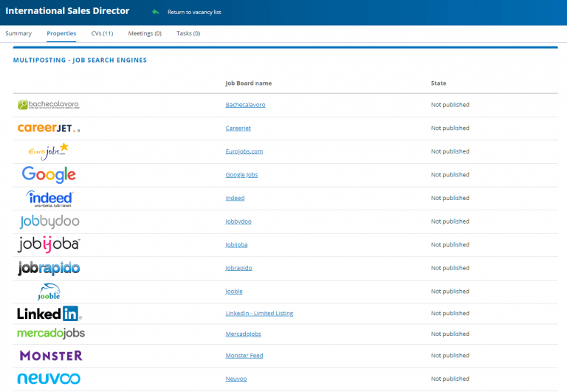This screenshot has width=567, height=392.
Task: Click Return to vacancy list link
Action: click(194, 12)
